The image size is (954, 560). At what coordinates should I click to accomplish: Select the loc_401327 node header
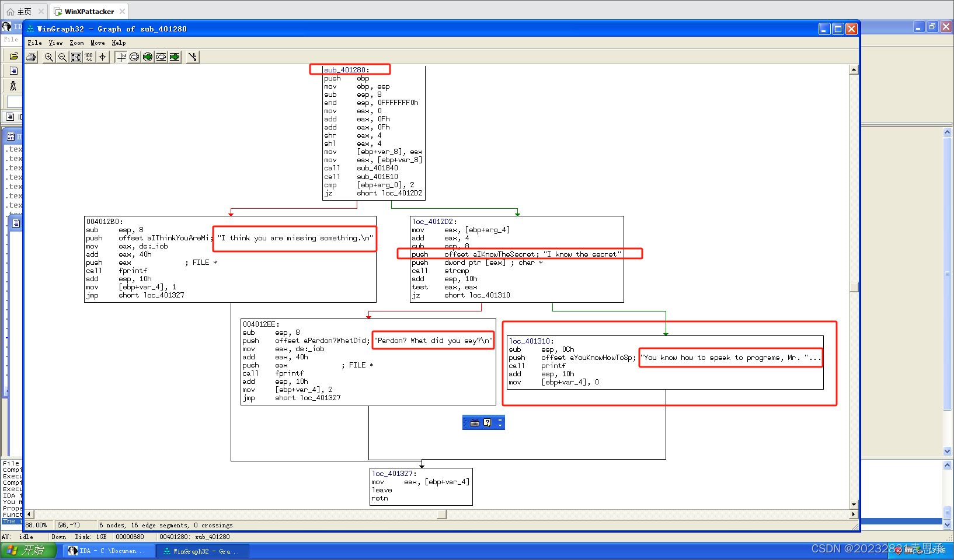(394, 474)
